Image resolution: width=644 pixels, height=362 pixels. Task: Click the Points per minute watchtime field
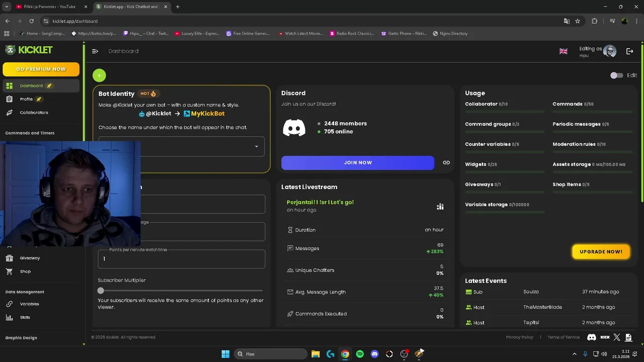pyautogui.click(x=182, y=259)
